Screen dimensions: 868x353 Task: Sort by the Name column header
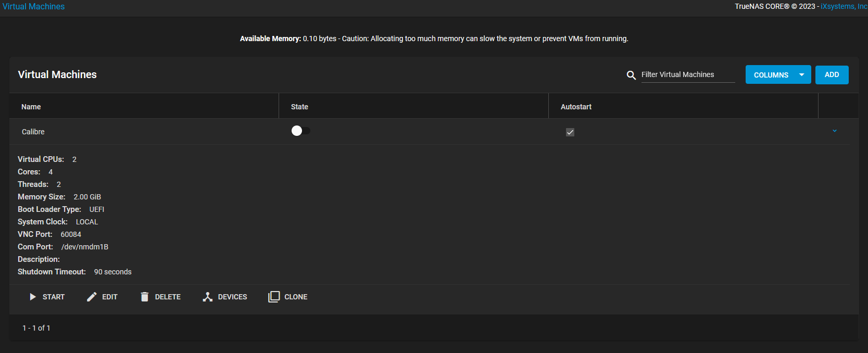(x=31, y=107)
